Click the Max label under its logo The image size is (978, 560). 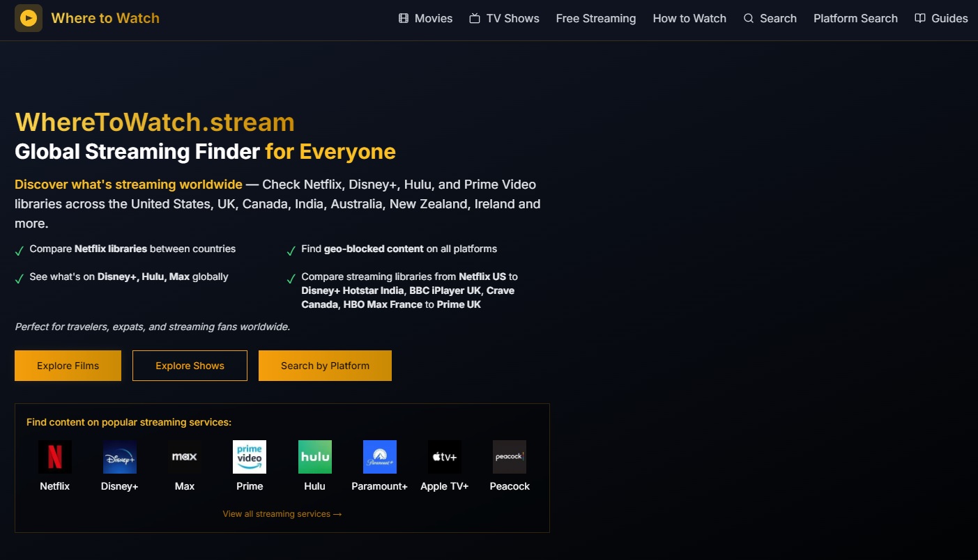coord(185,486)
